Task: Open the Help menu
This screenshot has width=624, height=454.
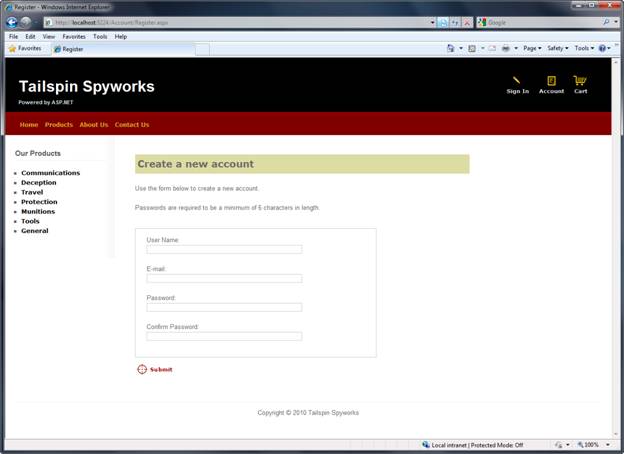Action: pyautogui.click(x=121, y=36)
